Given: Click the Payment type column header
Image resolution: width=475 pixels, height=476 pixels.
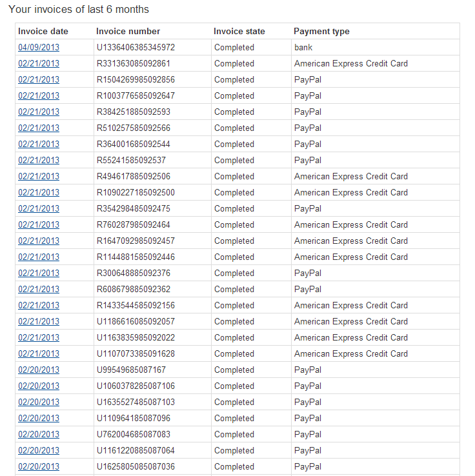Looking at the screenshot, I should tap(321, 31).
